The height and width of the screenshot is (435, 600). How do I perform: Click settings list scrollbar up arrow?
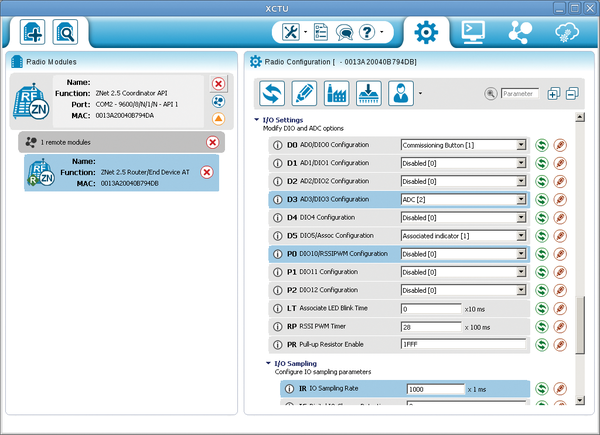pyautogui.click(x=580, y=117)
